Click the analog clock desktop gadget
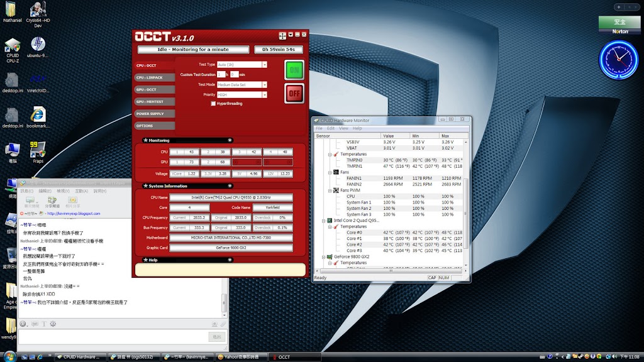This screenshot has height=362, width=644. pos(619,60)
